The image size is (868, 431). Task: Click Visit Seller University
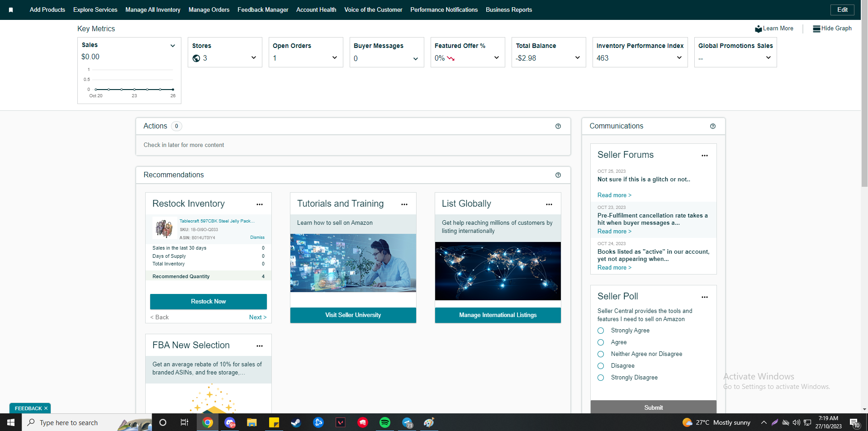pyautogui.click(x=353, y=315)
